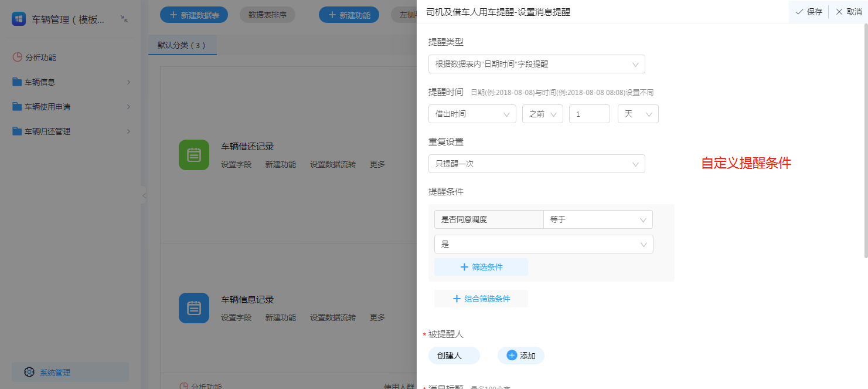
Task: Collapse left panel with the side handle arrow
Action: 144,195
